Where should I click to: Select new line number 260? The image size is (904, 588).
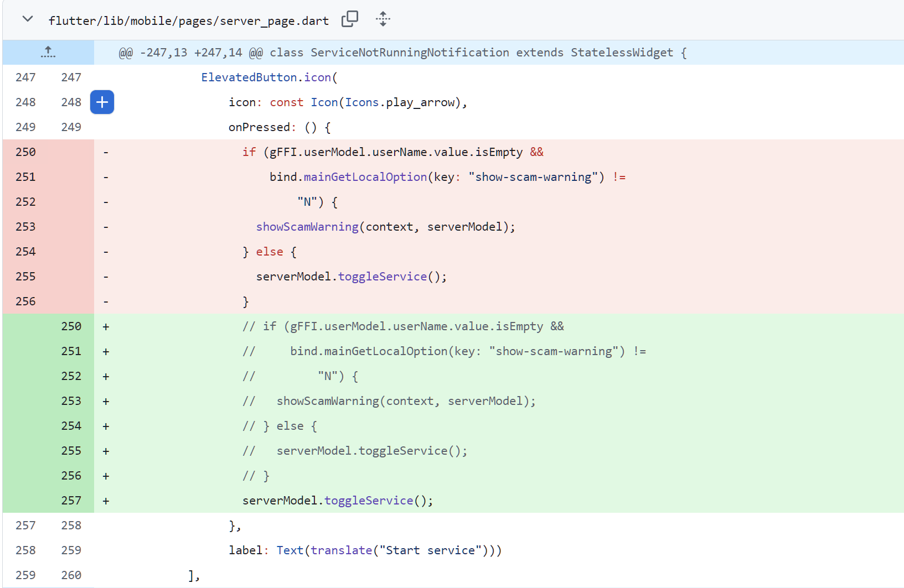pos(71,575)
